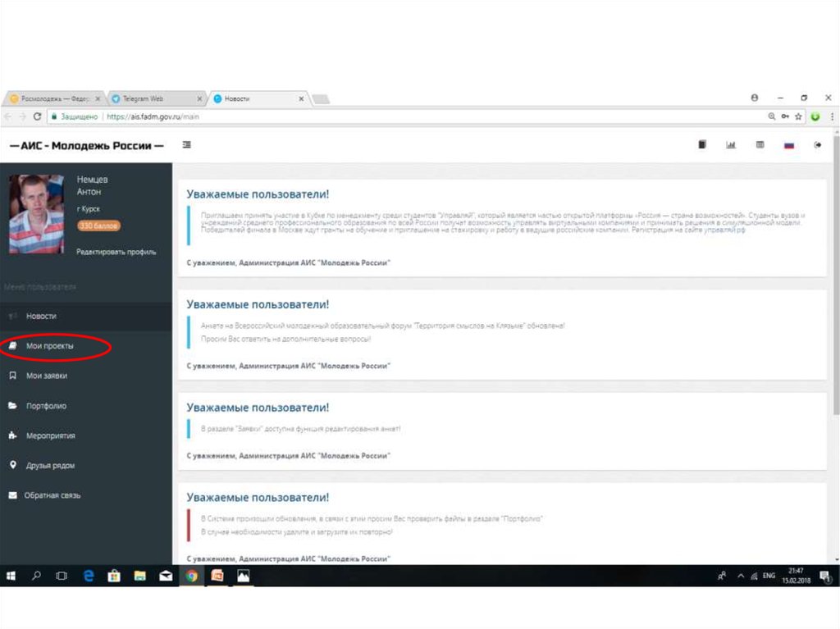Open the bar chart statistics icon
Viewport: 840px width, 629px height.
click(731, 144)
